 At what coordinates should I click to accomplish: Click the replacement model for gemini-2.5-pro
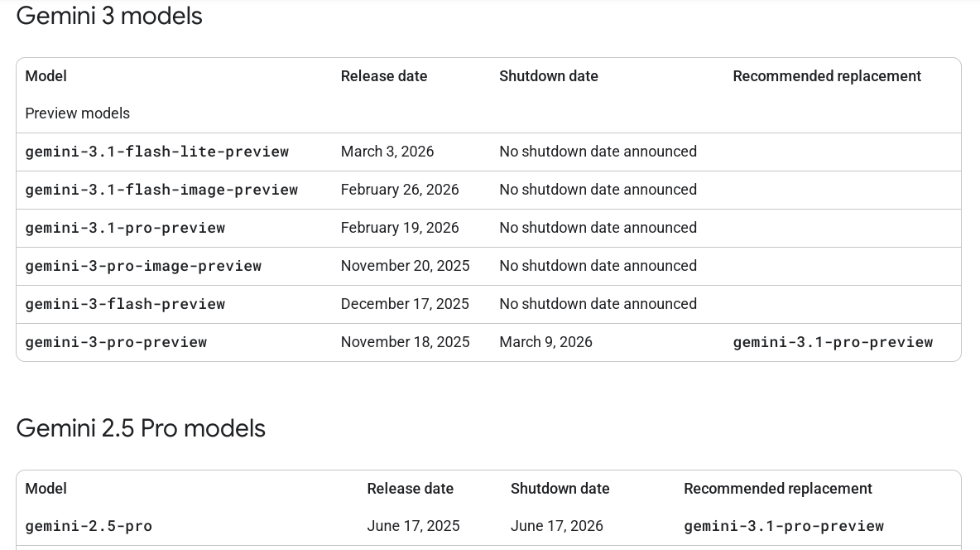click(784, 526)
